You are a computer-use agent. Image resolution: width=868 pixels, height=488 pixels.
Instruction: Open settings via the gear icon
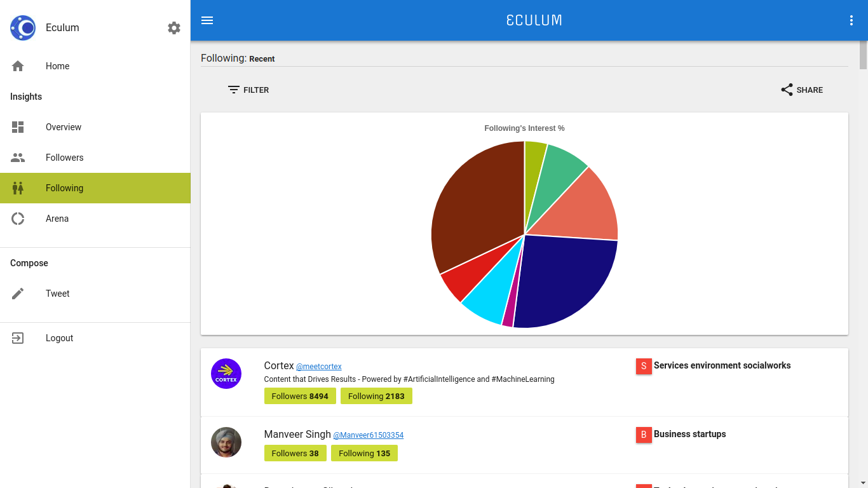pos(174,28)
